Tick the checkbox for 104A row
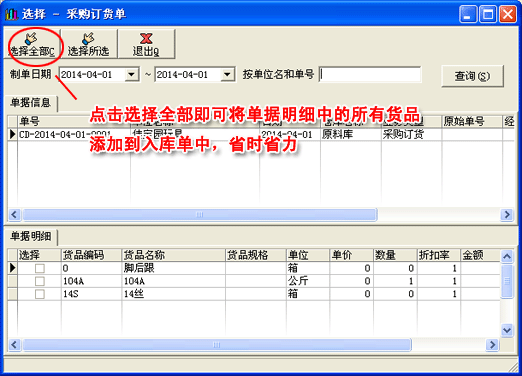Image resolution: width=522 pixels, height=376 pixels. [40, 281]
